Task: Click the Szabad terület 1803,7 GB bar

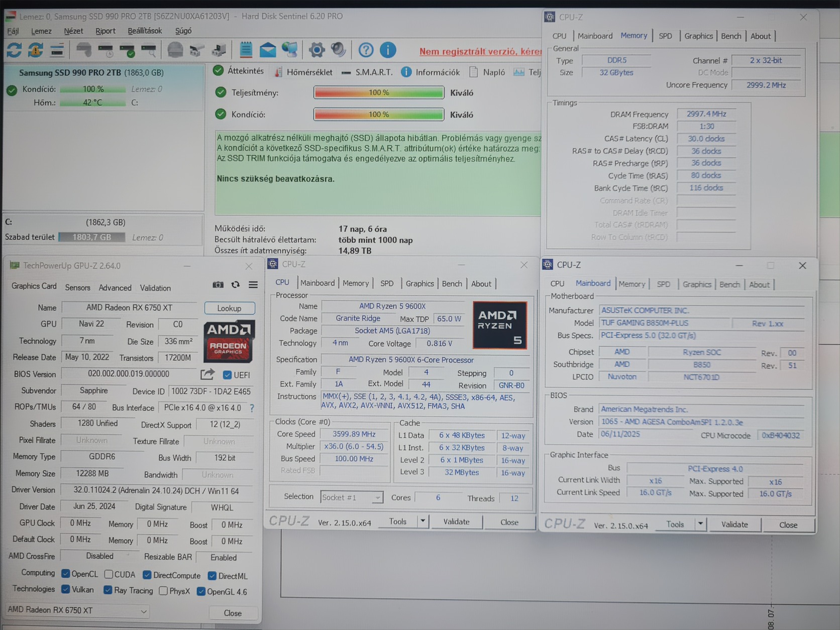Action: [91, 237]
